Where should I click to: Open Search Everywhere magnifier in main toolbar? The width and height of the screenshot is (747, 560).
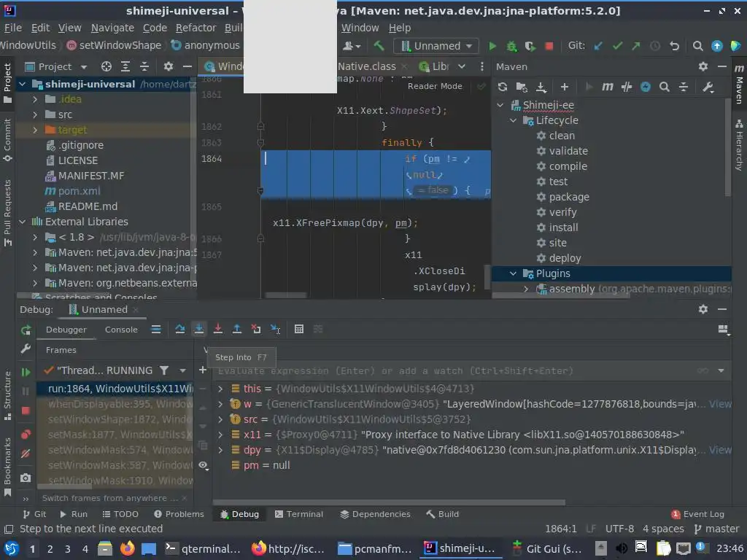697,46
